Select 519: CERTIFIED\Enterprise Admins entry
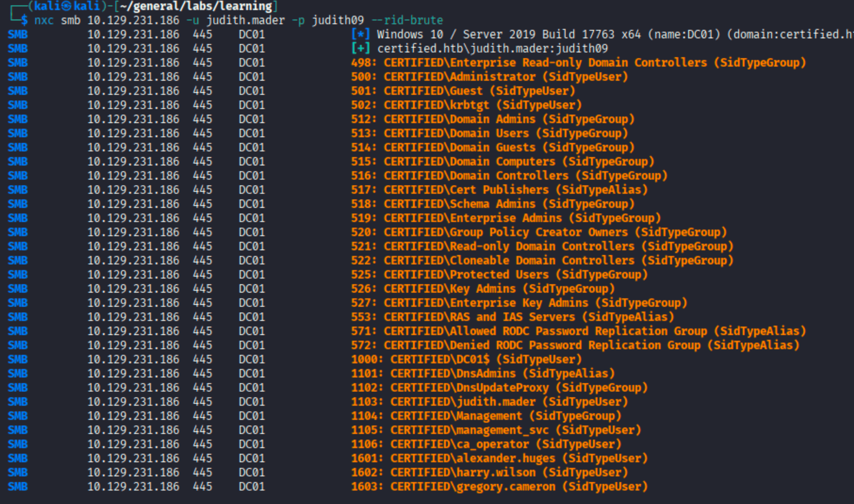 (x=506, y=218)
